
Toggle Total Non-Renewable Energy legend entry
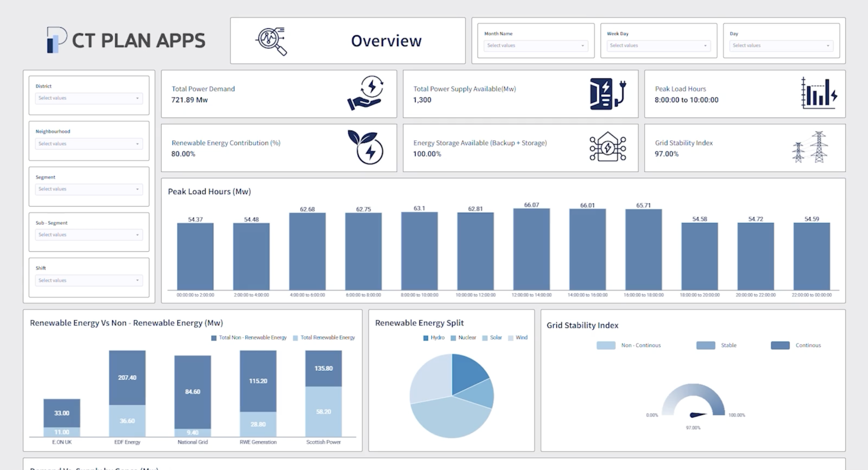249,338
